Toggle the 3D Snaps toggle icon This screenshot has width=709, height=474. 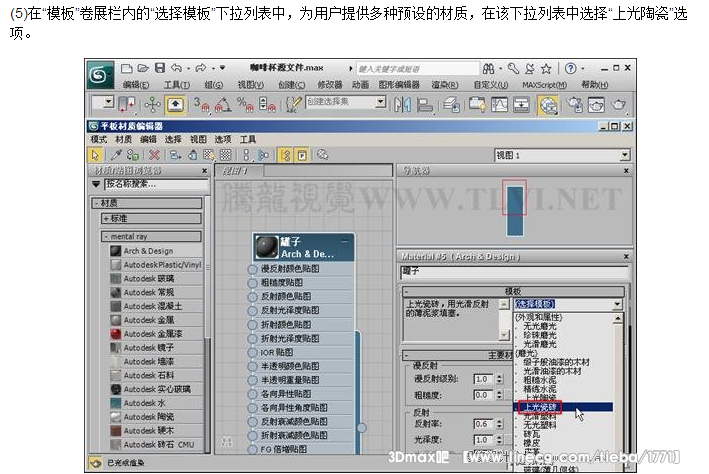pos(201,105)
